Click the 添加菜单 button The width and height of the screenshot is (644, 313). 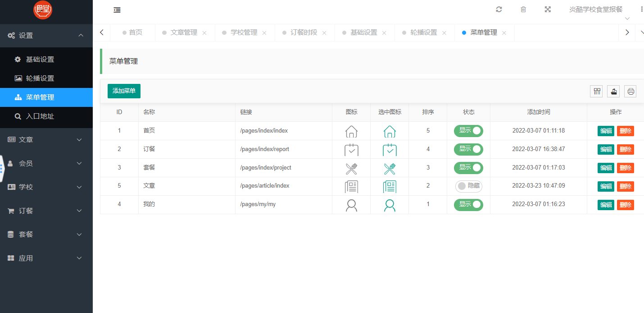124,91
